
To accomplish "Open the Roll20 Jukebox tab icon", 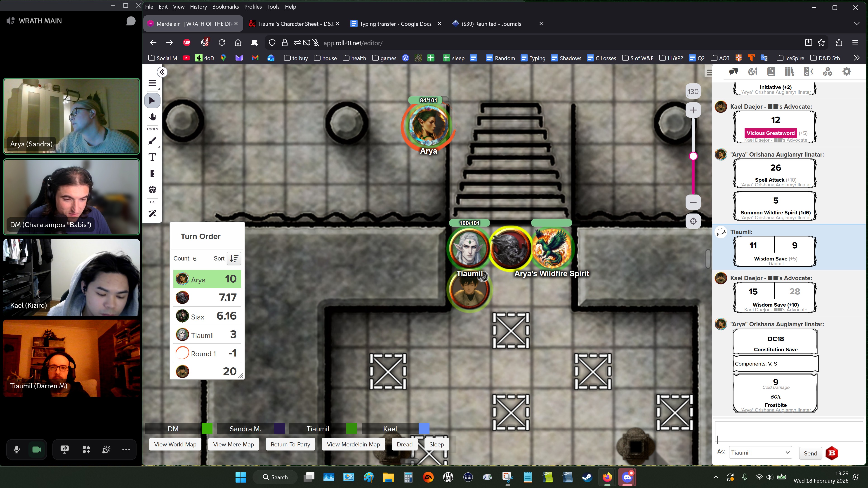I will click(x=808, y=71).
